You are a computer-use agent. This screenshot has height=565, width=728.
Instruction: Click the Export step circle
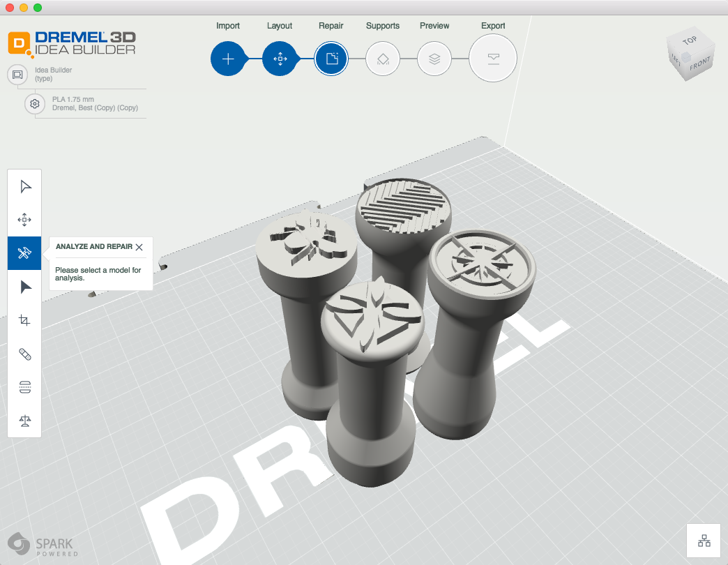click(x=492, y=59)
